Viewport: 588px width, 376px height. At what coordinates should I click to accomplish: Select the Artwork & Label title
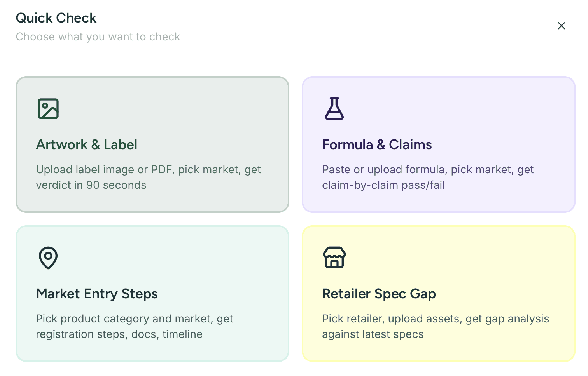[x=87, y=145]
